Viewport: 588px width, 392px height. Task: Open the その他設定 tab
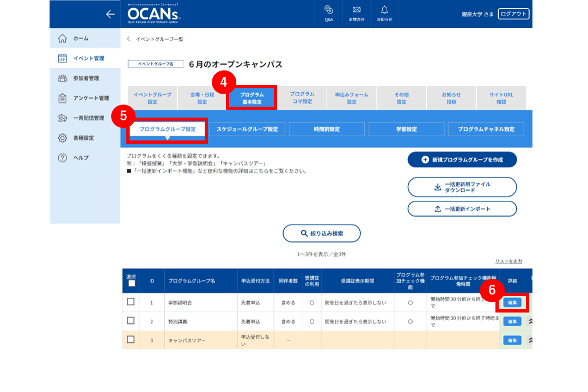[402, 98]
